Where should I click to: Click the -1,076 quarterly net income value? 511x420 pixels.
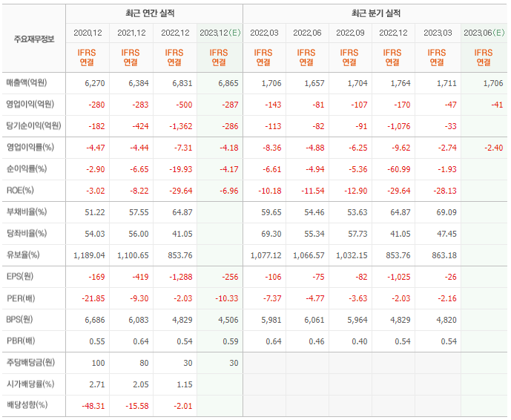pyautogui.click(x=398, y=127)
